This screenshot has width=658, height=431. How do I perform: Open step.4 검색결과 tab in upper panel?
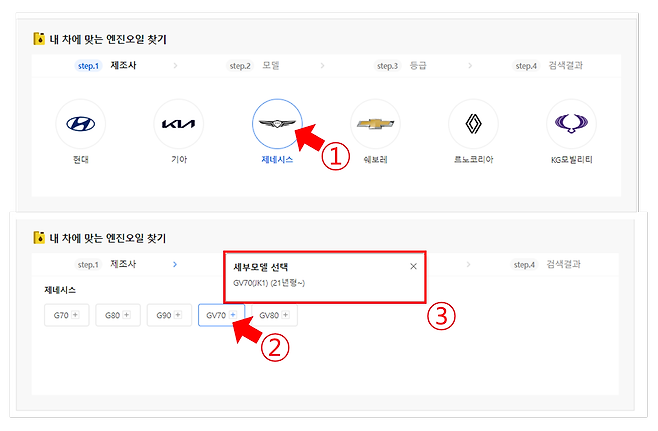548,65
